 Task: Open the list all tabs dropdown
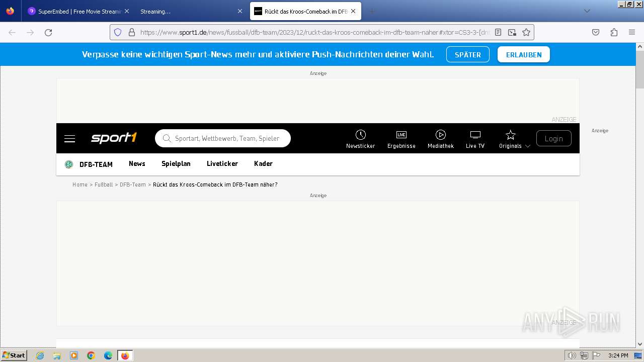[587, 11]
